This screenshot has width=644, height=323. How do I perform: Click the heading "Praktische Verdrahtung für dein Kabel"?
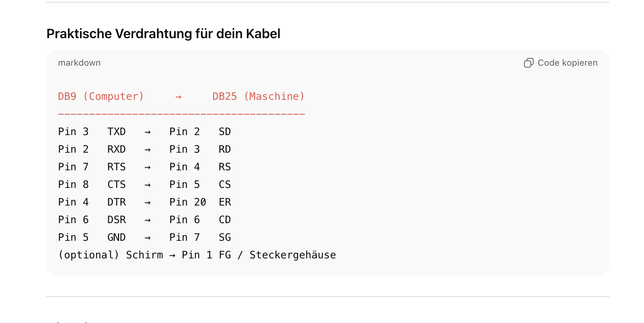coord(163,34)
